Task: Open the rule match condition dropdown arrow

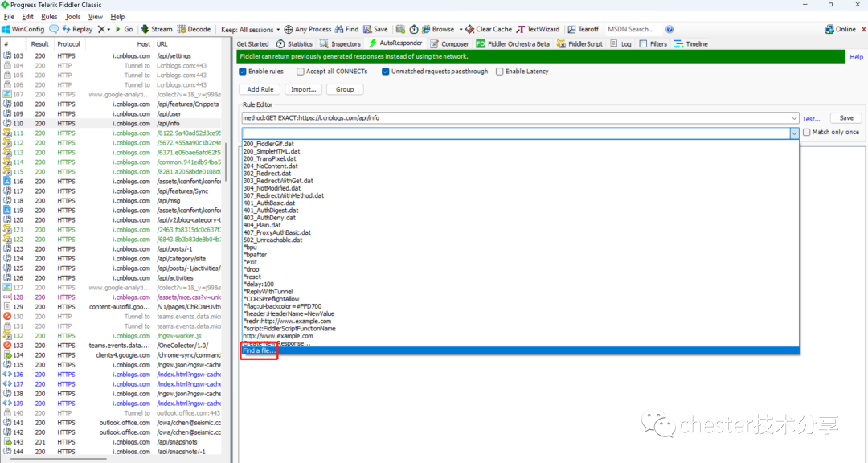Action: pyautogui.click(x=794, y=118)
